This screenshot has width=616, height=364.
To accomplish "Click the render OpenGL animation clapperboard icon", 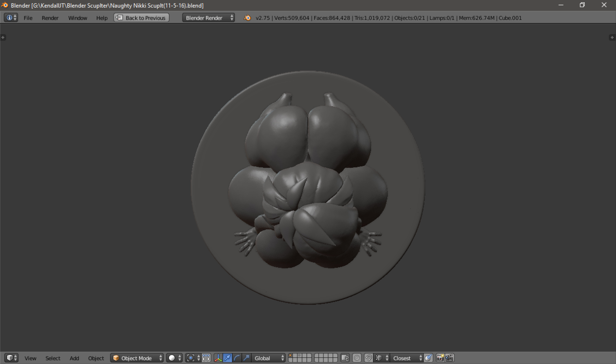I will [449, 358].
